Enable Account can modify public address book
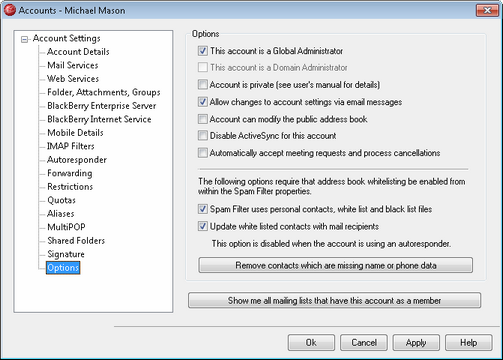The width and height of the screenshot is (503, 360). point(203,119)
